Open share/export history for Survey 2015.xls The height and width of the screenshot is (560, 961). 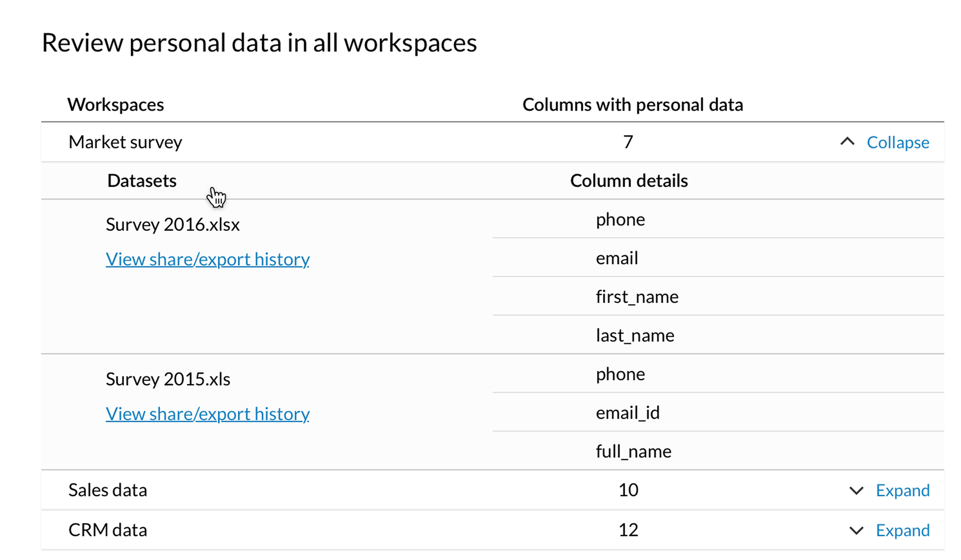pos(208,414)
